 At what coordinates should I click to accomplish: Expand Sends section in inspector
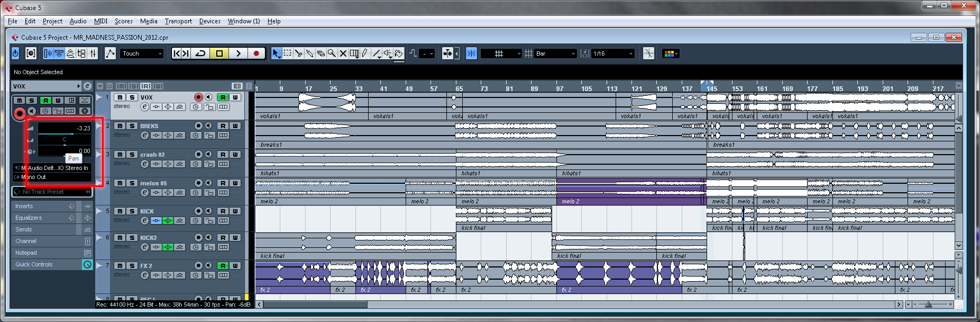coord(44,229)
